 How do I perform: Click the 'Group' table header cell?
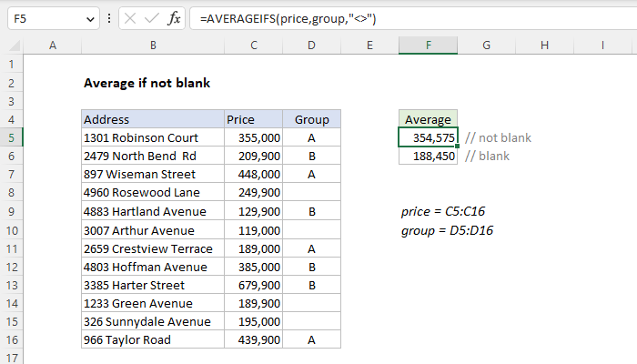[x=311, y=119]
